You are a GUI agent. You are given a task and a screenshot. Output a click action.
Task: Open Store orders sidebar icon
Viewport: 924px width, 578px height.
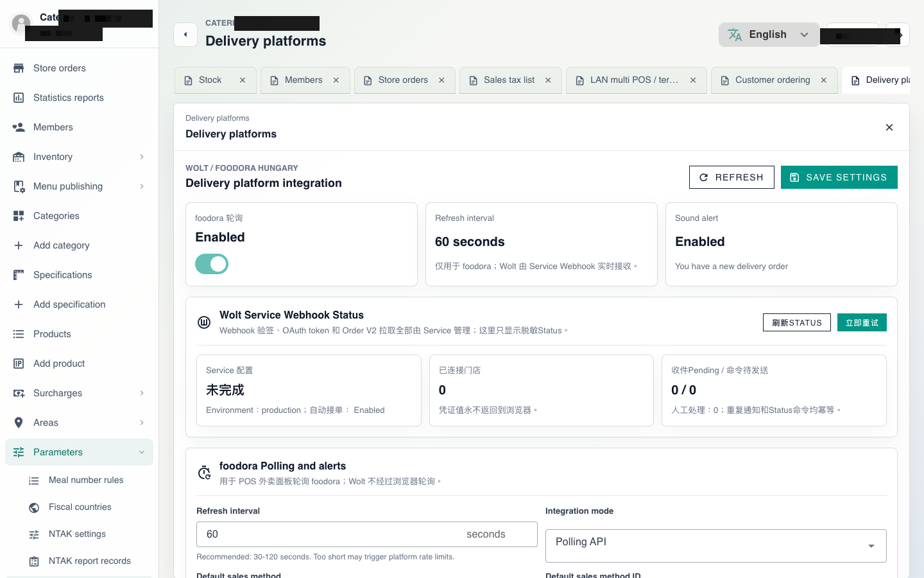[19, 68]
